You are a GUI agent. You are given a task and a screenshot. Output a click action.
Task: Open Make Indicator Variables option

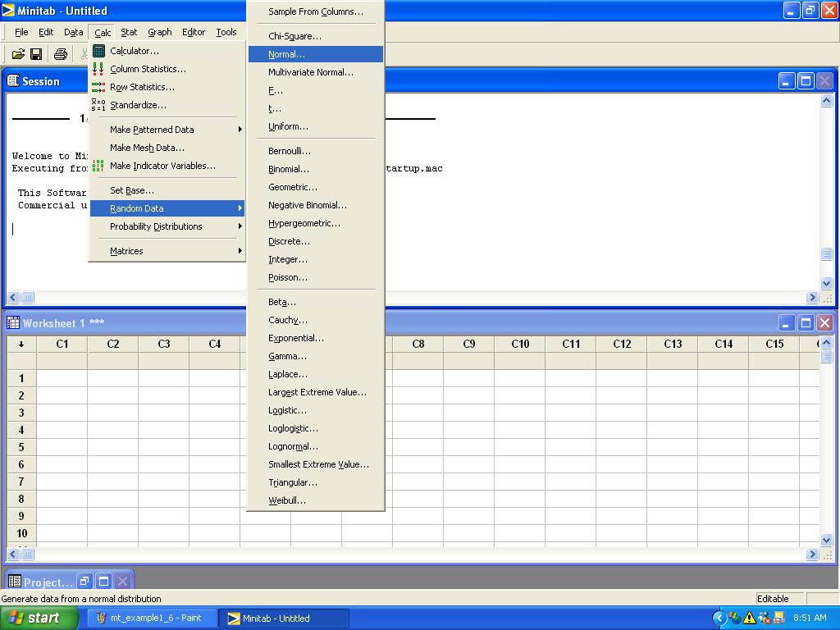click(x=162, y=166)
